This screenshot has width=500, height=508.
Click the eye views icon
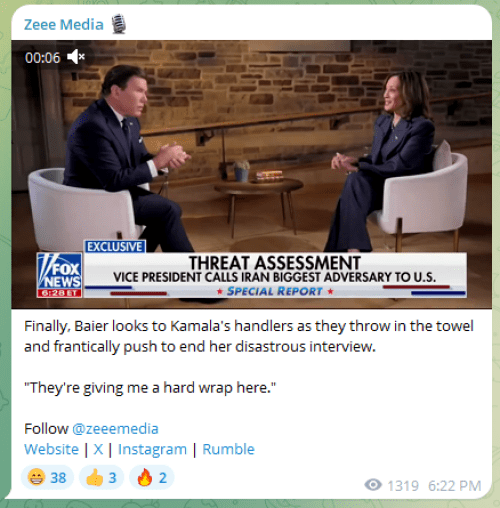[373, 485]
